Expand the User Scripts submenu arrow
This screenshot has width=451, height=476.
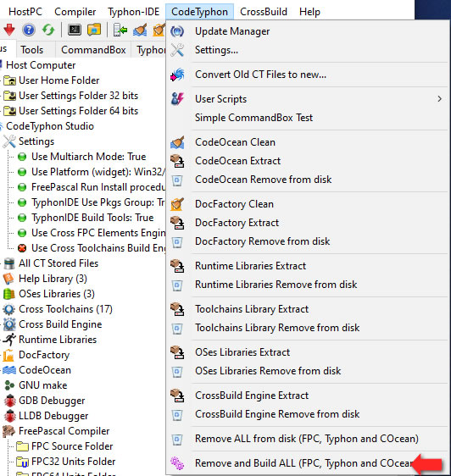coord(439,99)
